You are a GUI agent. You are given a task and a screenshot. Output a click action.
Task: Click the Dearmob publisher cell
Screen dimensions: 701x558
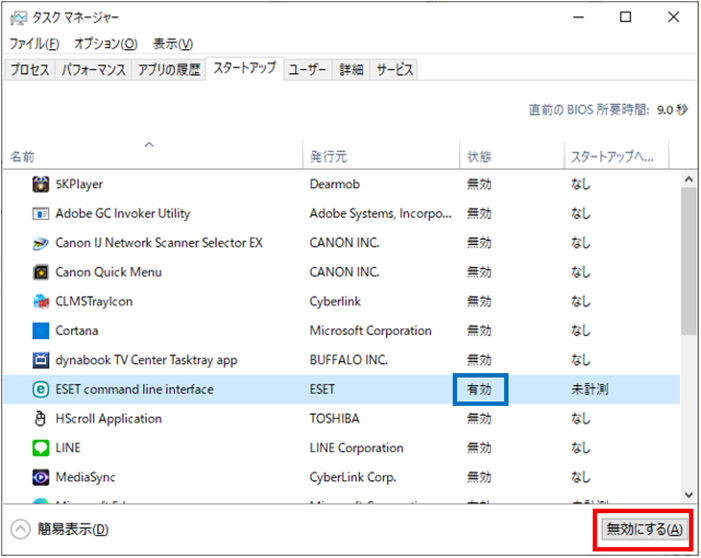tap(335, 184)
